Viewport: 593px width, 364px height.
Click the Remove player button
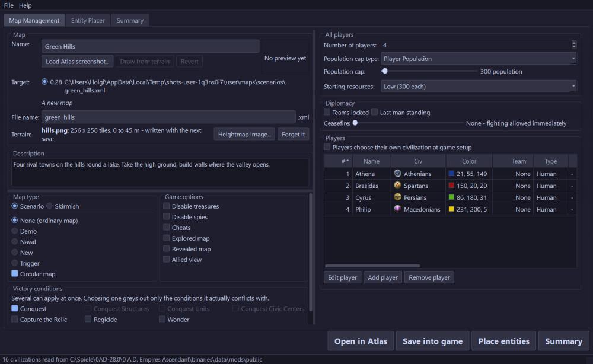[x=429, y=277]
